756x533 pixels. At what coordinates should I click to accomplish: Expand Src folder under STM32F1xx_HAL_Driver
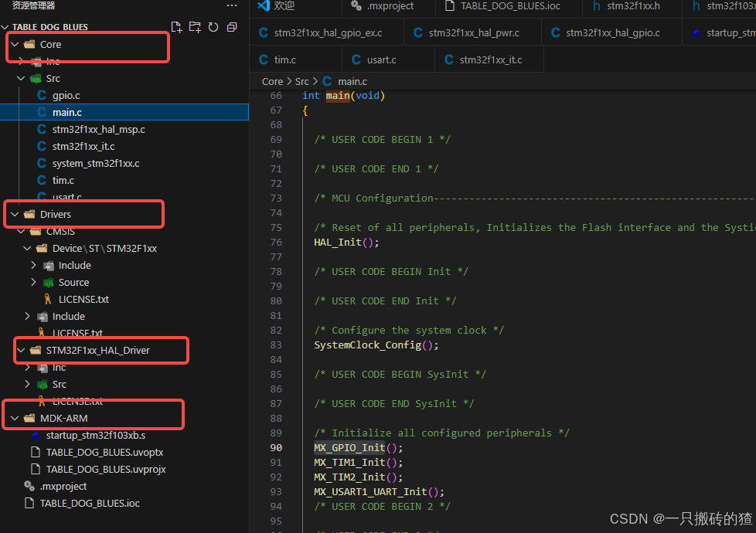(27, 384)
